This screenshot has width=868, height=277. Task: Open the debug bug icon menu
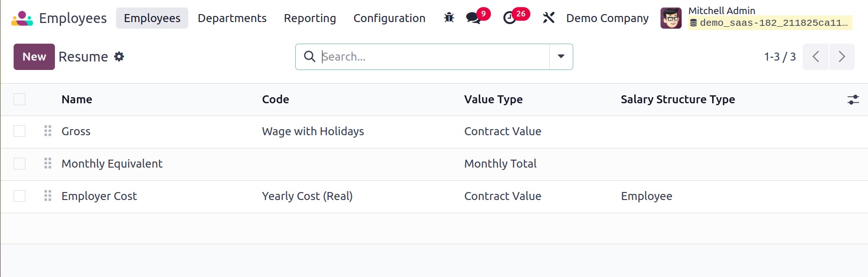pos(449,18)
